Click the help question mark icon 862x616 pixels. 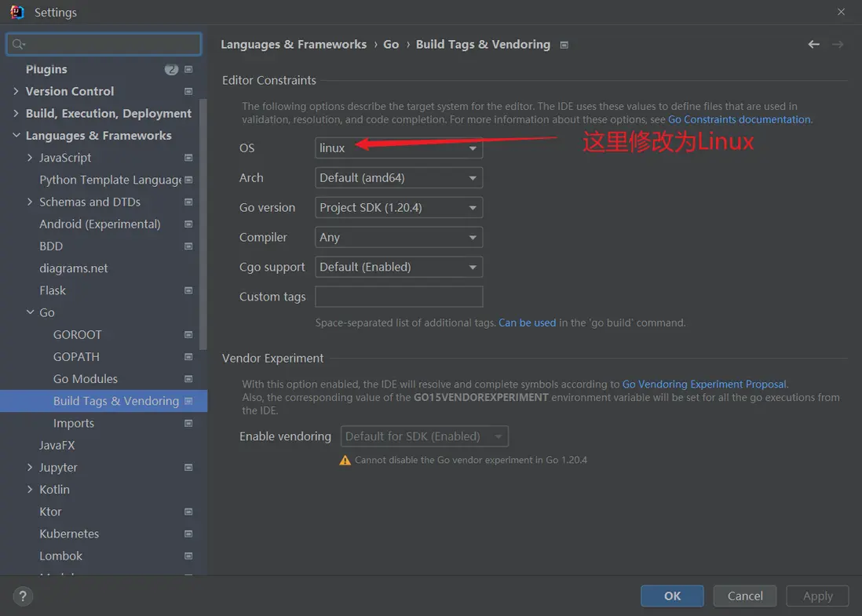(x=24, y=596)
